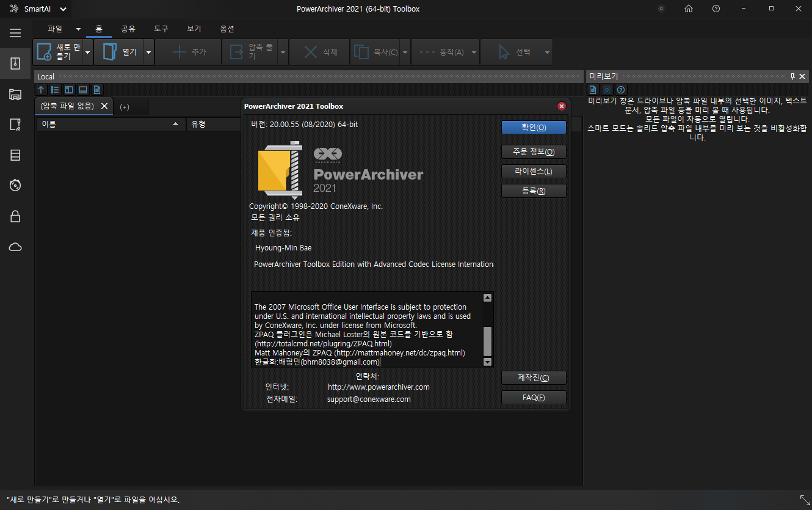
Task: Open the disc burner sidebar icon
Action: 15,186
